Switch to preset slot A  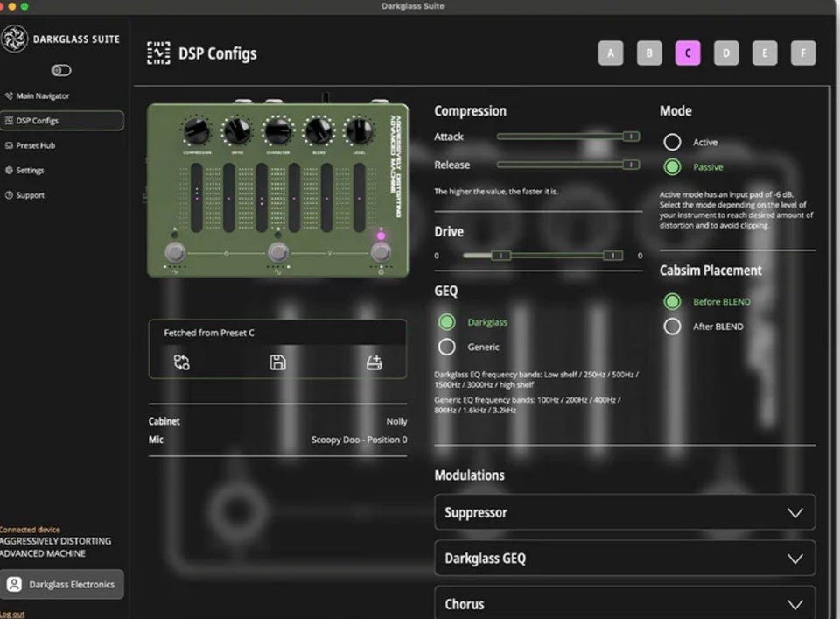[x=611, y=53]
